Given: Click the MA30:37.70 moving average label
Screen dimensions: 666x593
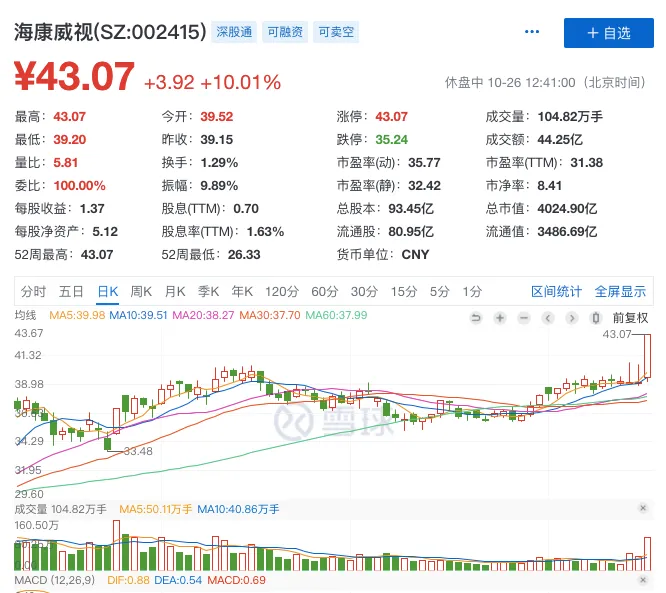Looking at the screenshot, I should [270, 315].
